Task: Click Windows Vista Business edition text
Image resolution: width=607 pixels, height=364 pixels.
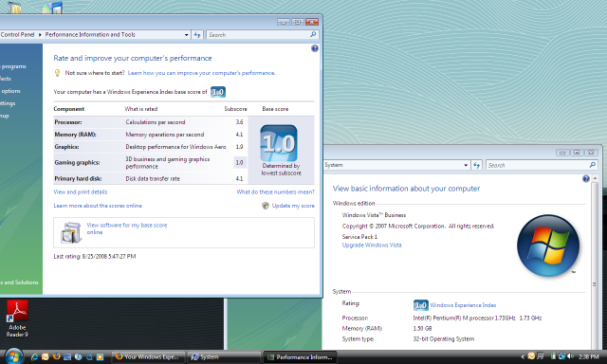Action: click(374, 214)
